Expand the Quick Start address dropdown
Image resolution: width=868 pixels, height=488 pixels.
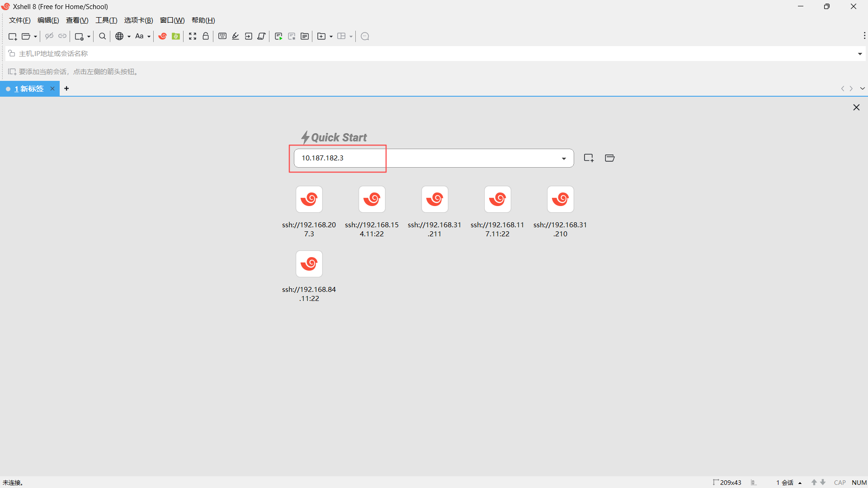564,158
